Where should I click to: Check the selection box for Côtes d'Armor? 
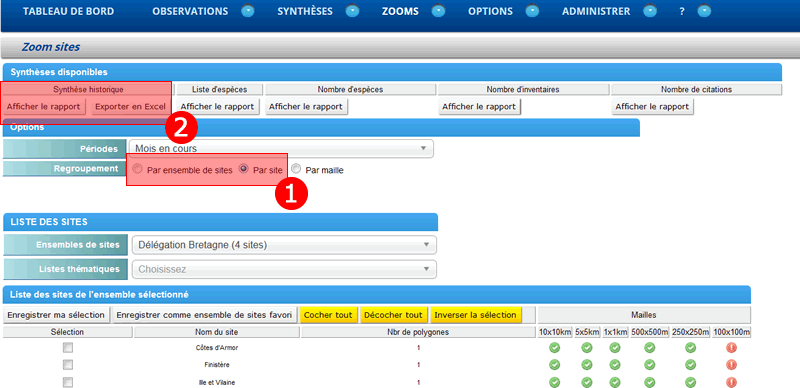(68, 348)
